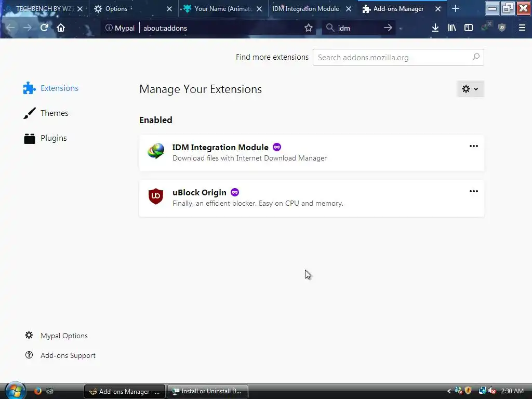Open site information icon beside Mypal
Image resolution: width=532 pixels, height=399 pixels.
click(x=109, y=28)
